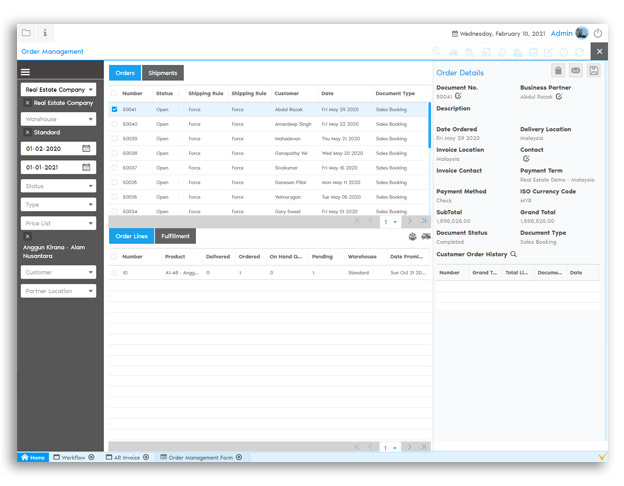This screenshot has width=624, height=486.
Task: Select the checkbox for order line 10
Action: (x=115, y=272)
